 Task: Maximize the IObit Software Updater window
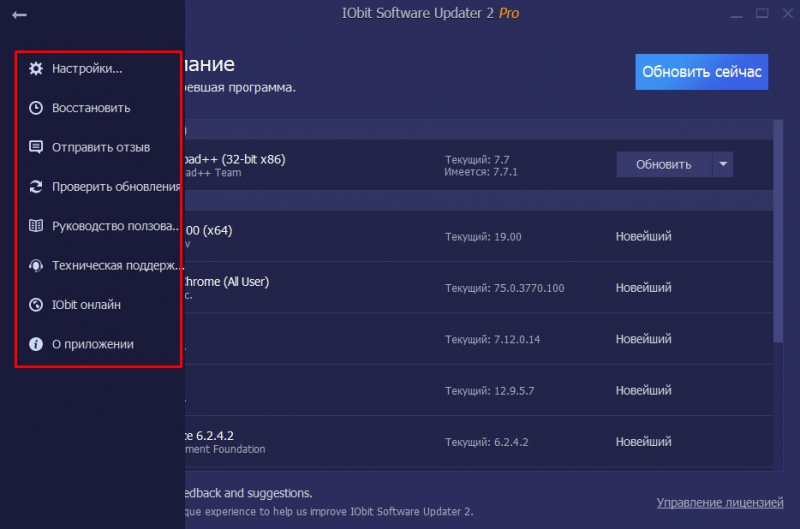click(x=762, y=13)
